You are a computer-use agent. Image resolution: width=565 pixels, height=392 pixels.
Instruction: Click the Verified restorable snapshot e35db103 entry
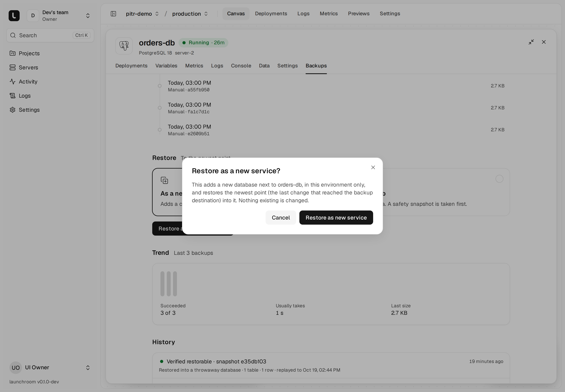point(331,366)
